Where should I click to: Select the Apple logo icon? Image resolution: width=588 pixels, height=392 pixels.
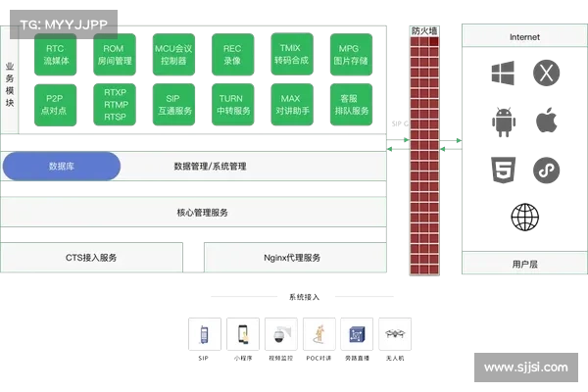pyautogui.click(x=547, y=120)
